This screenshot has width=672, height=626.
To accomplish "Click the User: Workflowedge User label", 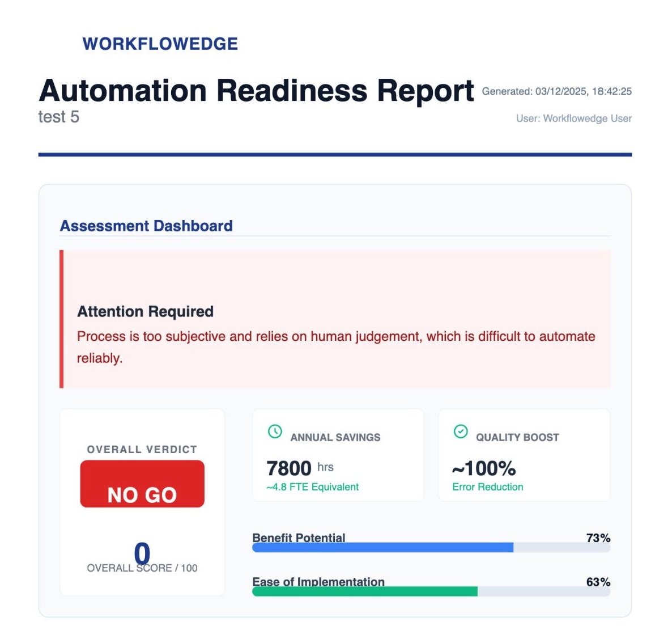I will [x=573, y=119].
